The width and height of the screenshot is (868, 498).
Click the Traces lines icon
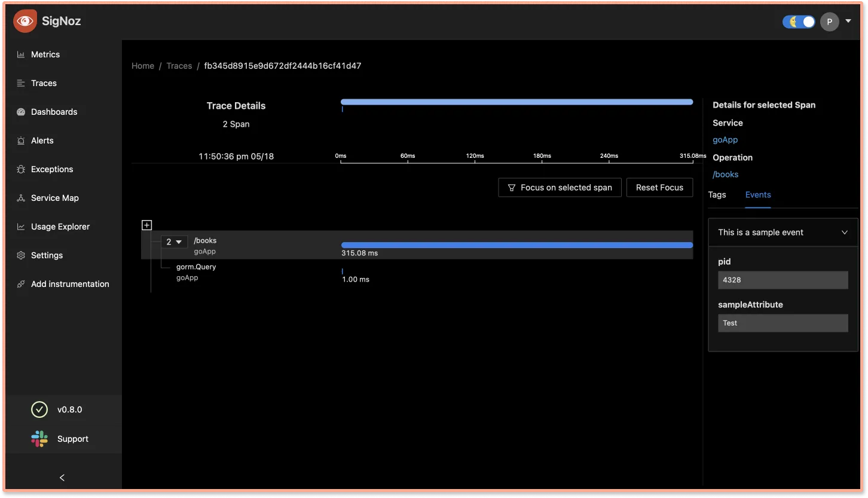click(21, 83)
